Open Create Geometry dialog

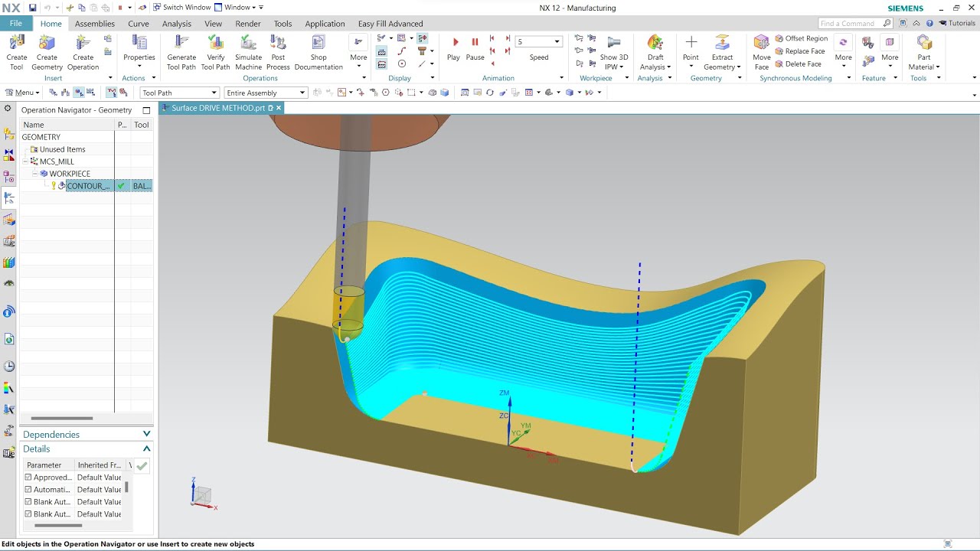click(47, 52)
